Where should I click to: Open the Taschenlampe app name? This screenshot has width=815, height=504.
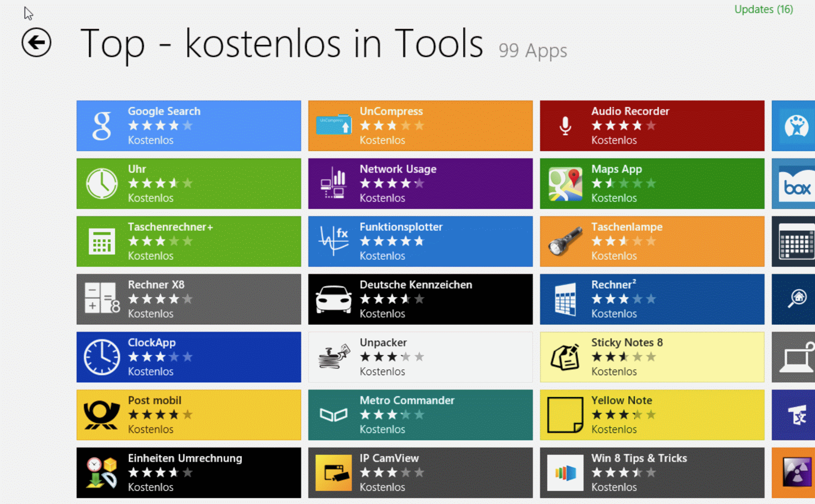626,227
